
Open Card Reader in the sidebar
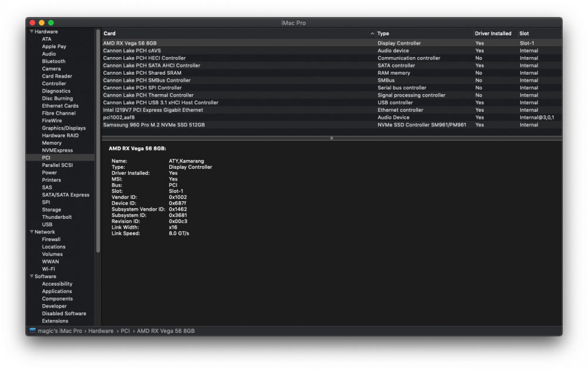pyautogui.click(x=57, y=76)
